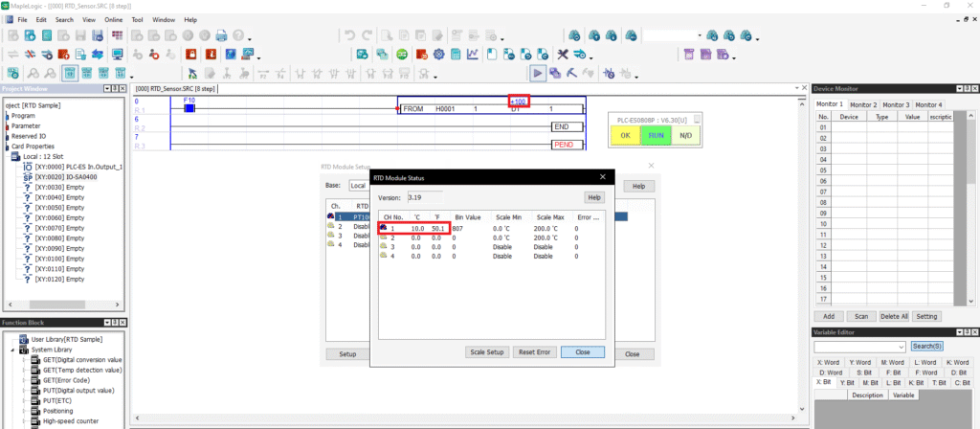Screen dimensions: 980x429
Task: Click the channel 1 icon in RTD status table
Action: pyautogui.click(x=383, y=228)
